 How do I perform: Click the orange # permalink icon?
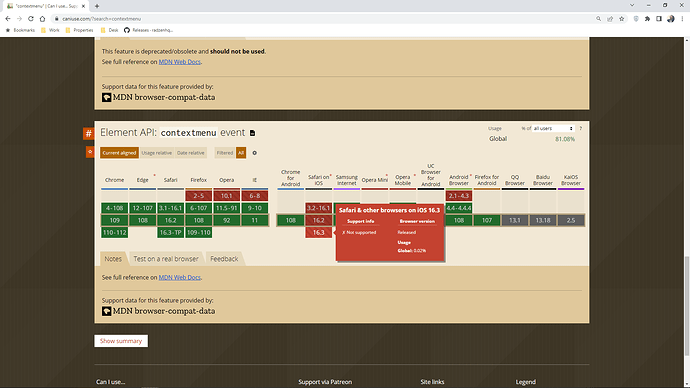click(88, 133)
